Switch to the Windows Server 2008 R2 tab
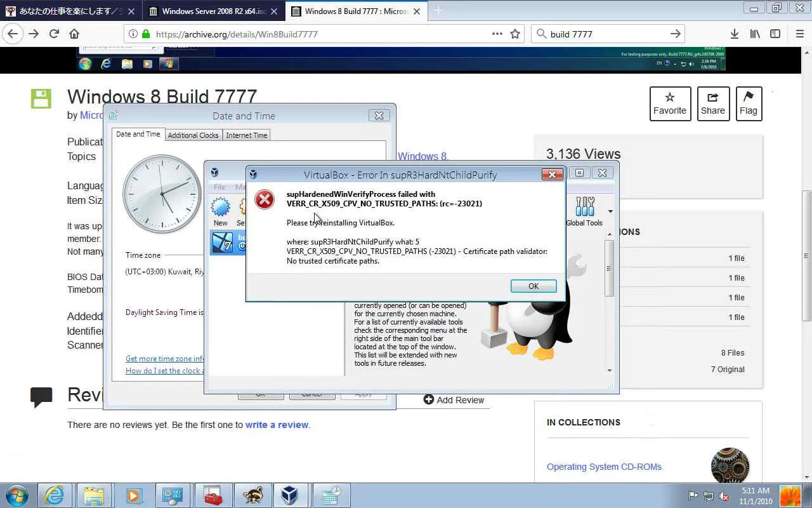Viewport: 812px width, 508px height. 214,11
